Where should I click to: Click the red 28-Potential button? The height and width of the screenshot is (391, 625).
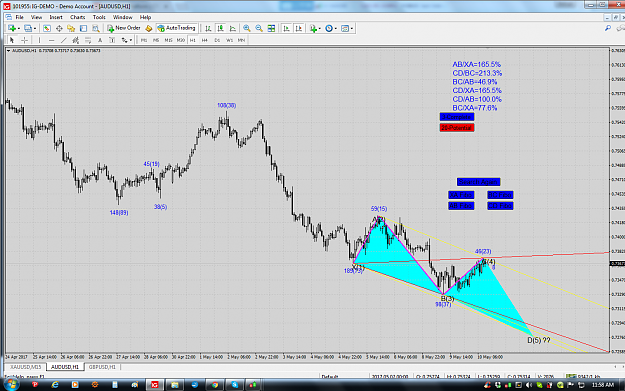pos(457,128)
